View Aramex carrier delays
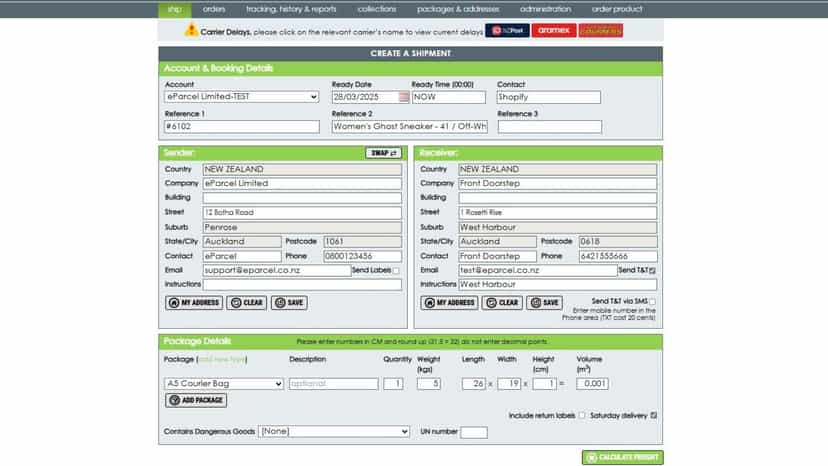The height and width of the screenshot is (466, 828). coord(554,31)
